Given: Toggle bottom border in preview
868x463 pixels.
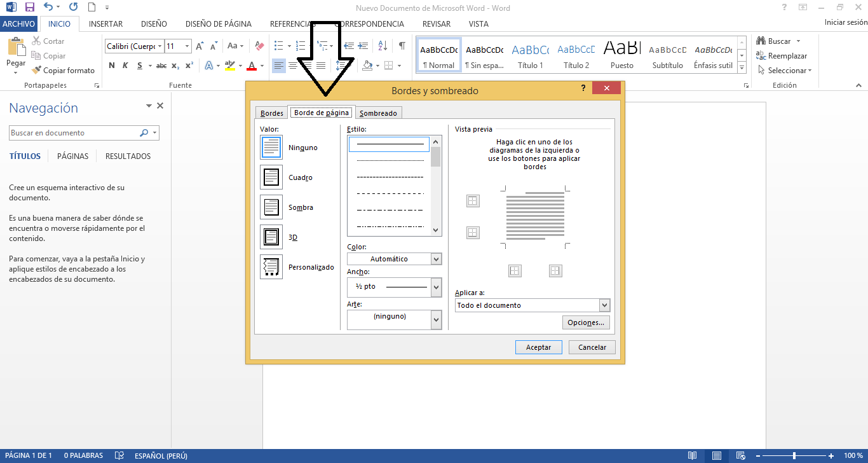Looking at the screenshot, I should click(473, 233).
